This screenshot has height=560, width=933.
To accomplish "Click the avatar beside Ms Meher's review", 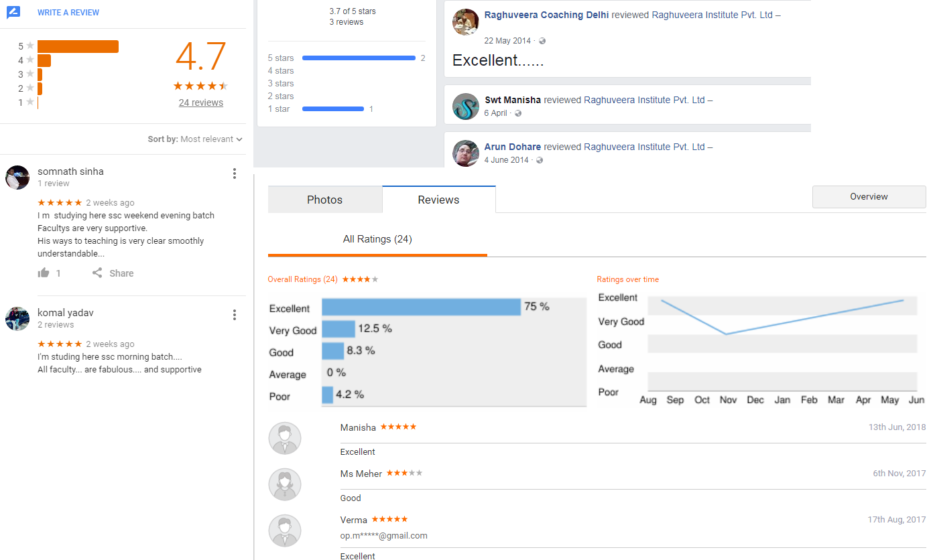I will pos(285,484).
